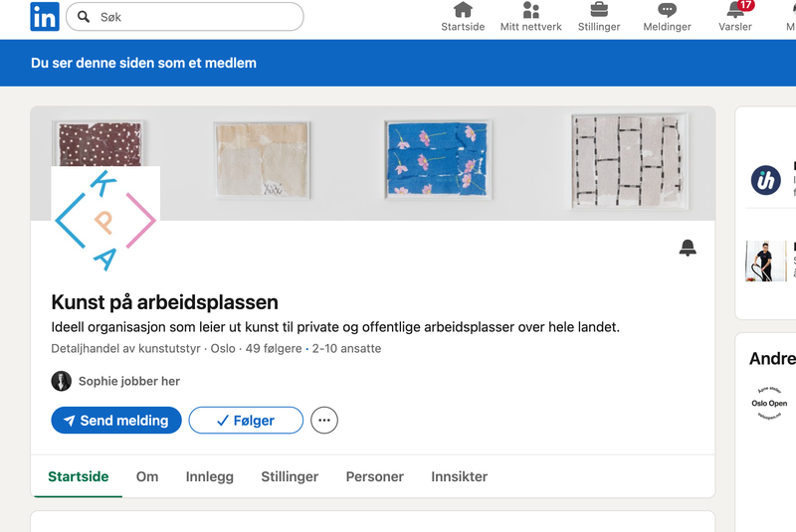Toggle the Følger following button
Screen dimensions: 796x532
coord(246,421)
